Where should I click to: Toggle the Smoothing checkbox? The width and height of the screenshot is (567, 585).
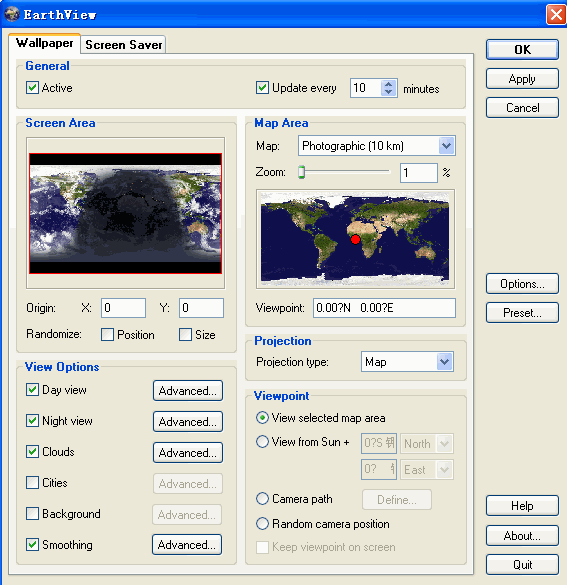coord(32,544)
